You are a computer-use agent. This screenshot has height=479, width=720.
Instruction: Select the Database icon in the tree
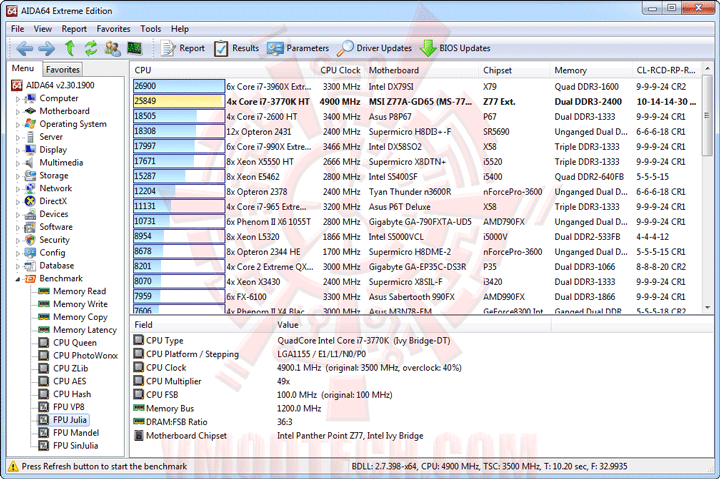click(30, 265)
